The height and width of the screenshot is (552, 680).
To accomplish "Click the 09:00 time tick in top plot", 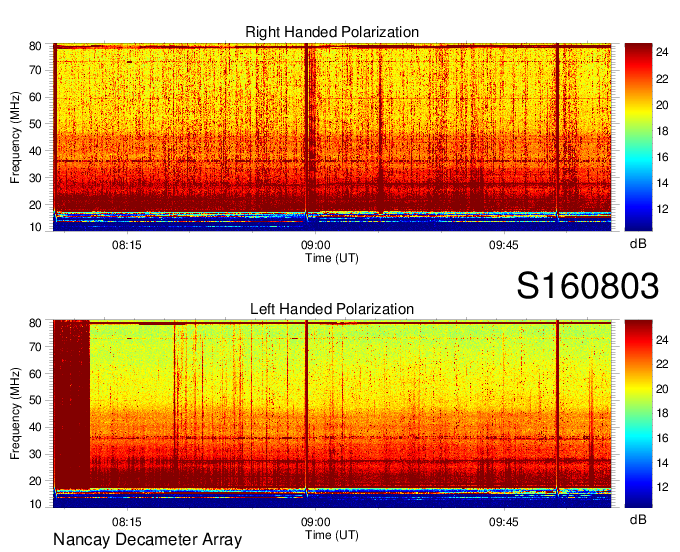I will [315, 245].
